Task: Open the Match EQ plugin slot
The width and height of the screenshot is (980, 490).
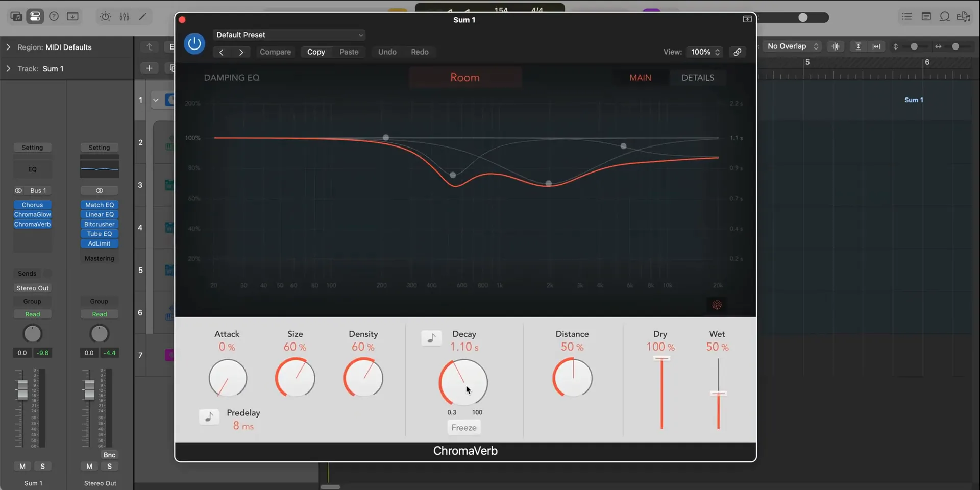Action: click(100, 205)
